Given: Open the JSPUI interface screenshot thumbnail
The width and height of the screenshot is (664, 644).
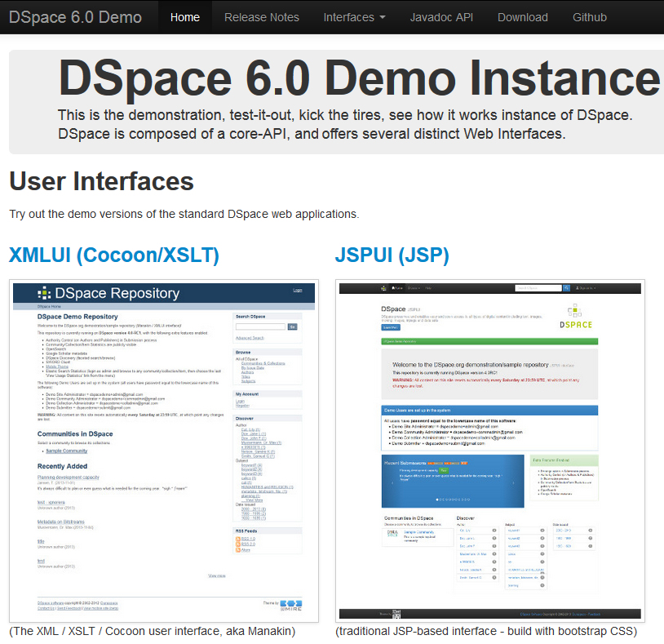Looking at the screenshot, I should pos(490,451).
